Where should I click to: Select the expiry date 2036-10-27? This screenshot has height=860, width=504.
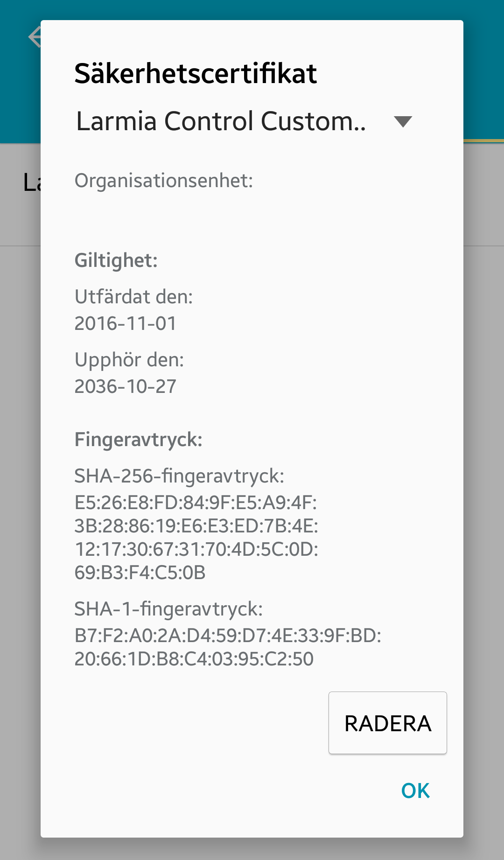coord(126,386)
